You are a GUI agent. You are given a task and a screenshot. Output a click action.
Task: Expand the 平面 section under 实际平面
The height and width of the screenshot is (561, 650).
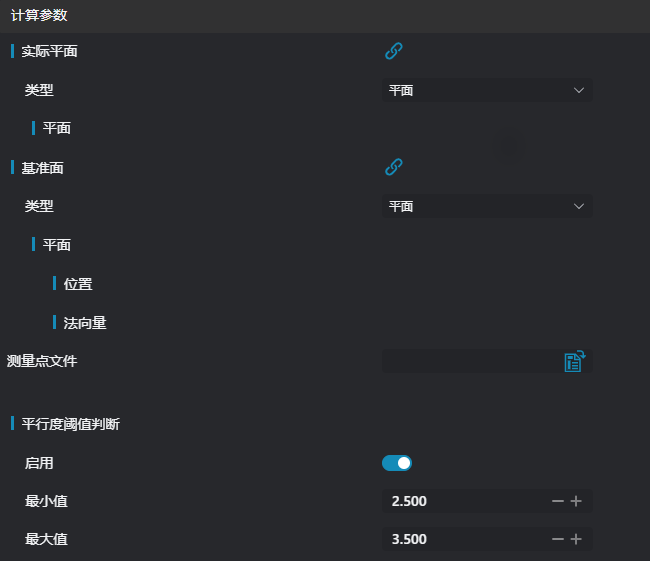click(56, 128)
